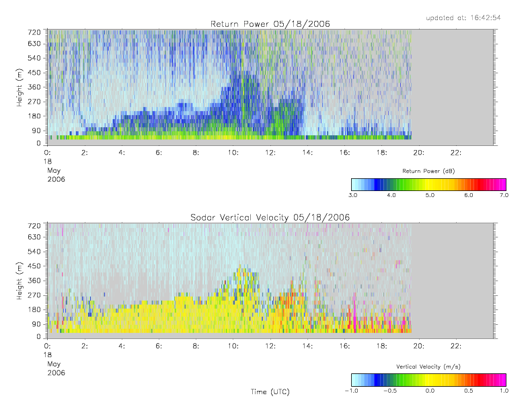Click the 4.0 tick on Return Power colorbar
Image resolution: width=532 pixels, height=411 pixels.
(391, 195)
